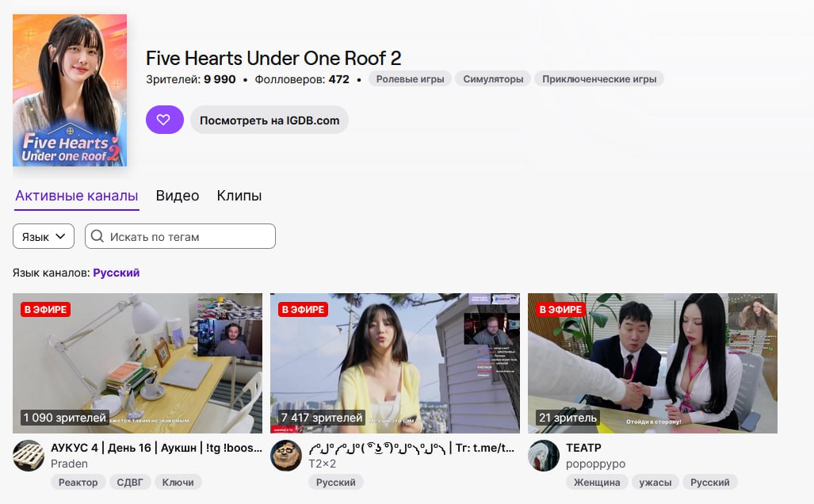
Task: Open stream thumbnail with 21 зритель
Action: click(x=652, y=363)
